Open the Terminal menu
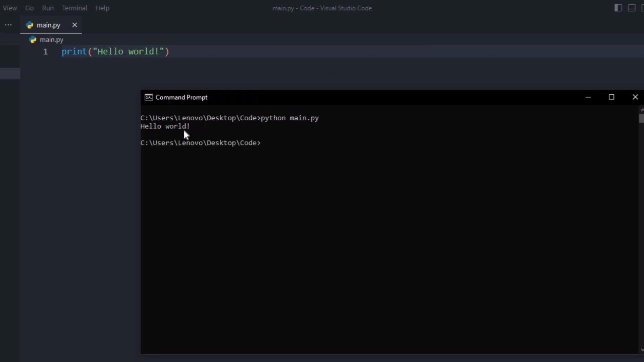Screen dimensions: 644x362 tap(74, 8)
